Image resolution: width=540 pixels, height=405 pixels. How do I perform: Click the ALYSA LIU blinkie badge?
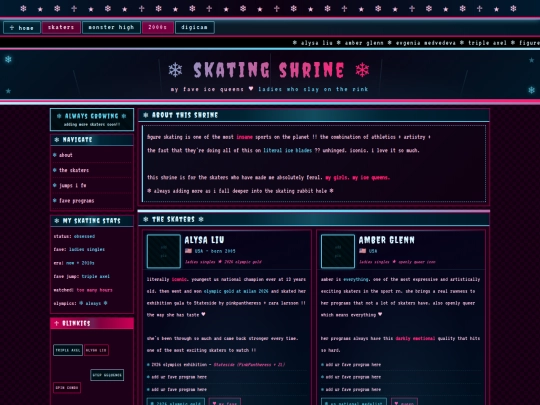click(x=96, y=350)
